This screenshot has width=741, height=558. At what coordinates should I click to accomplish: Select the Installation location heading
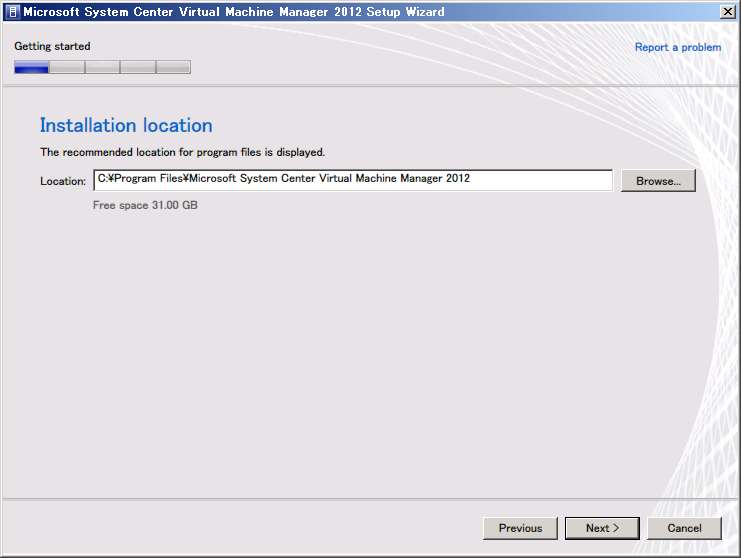tap(126, 126)
